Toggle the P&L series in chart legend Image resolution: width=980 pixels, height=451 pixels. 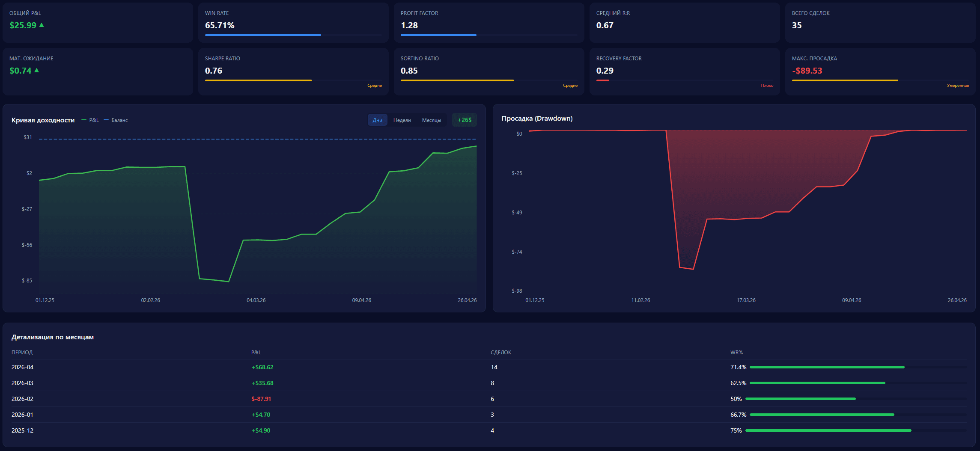click(90, 120)
